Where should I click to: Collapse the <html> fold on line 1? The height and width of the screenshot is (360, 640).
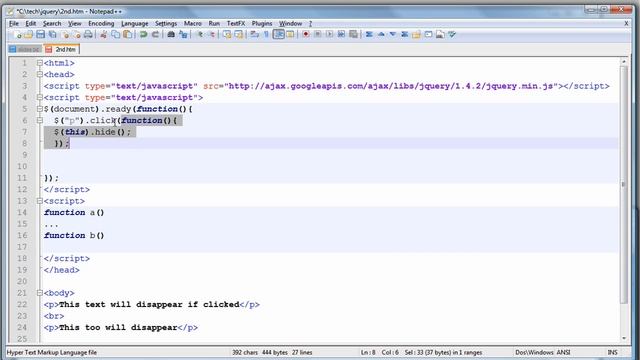coord(40,63)
